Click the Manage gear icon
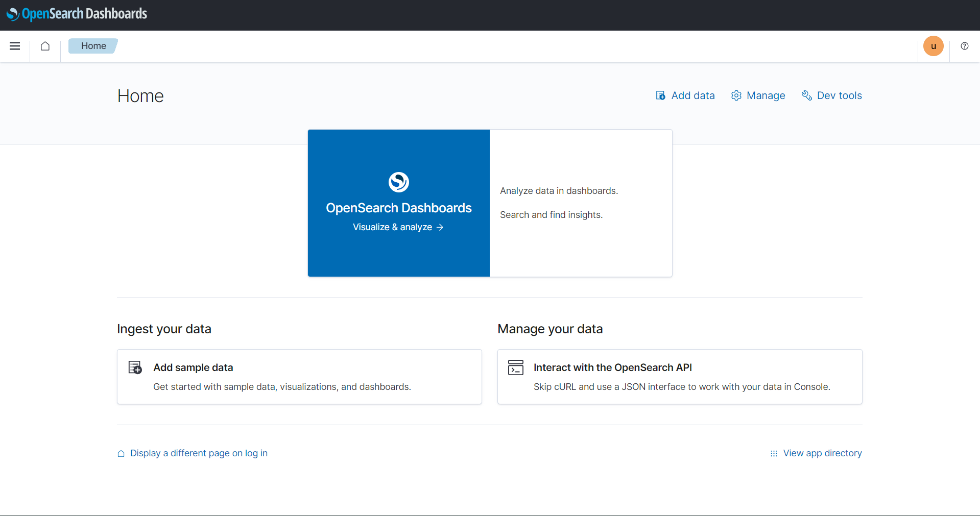Screen dimensions: 980x516 736,95
